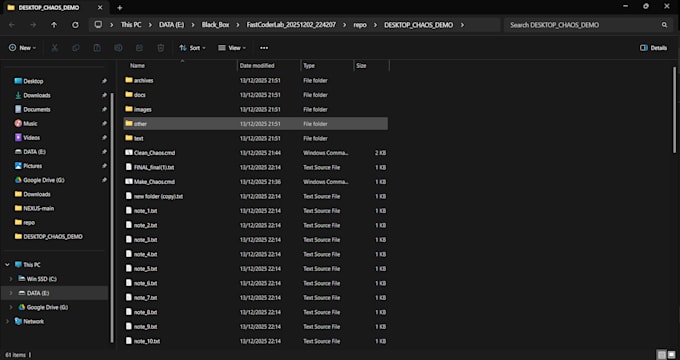Unpin Google Drive (G:) quick access pin
Image resolution: width=680 pixels, height=360 pixels.
click(x=104, y=180)
